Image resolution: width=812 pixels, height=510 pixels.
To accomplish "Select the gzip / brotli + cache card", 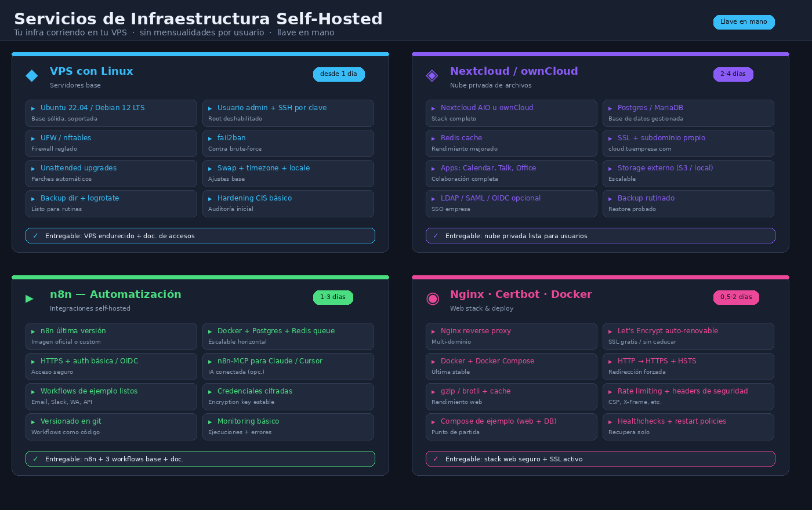I will pyautogui.click(x=512, y=396).
